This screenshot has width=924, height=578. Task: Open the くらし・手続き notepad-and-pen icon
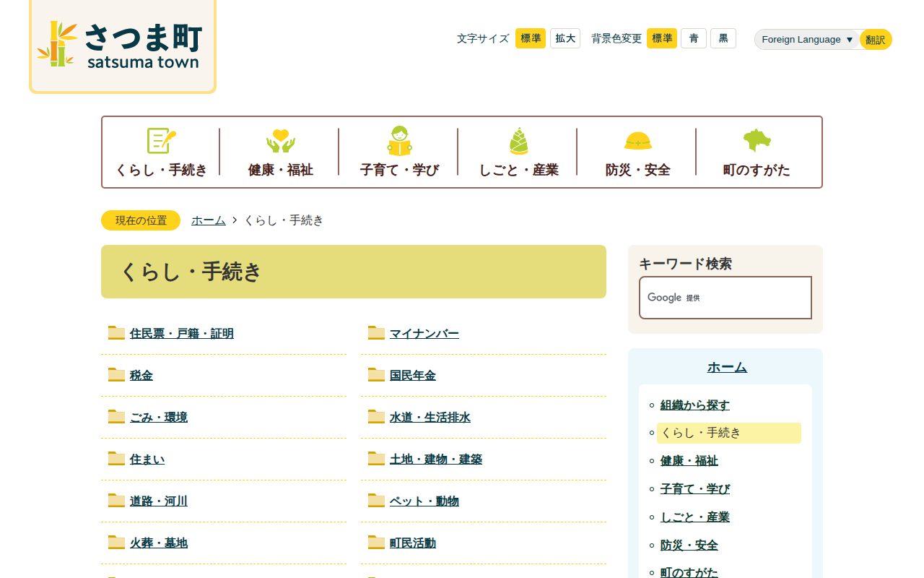tap(162, 141)
